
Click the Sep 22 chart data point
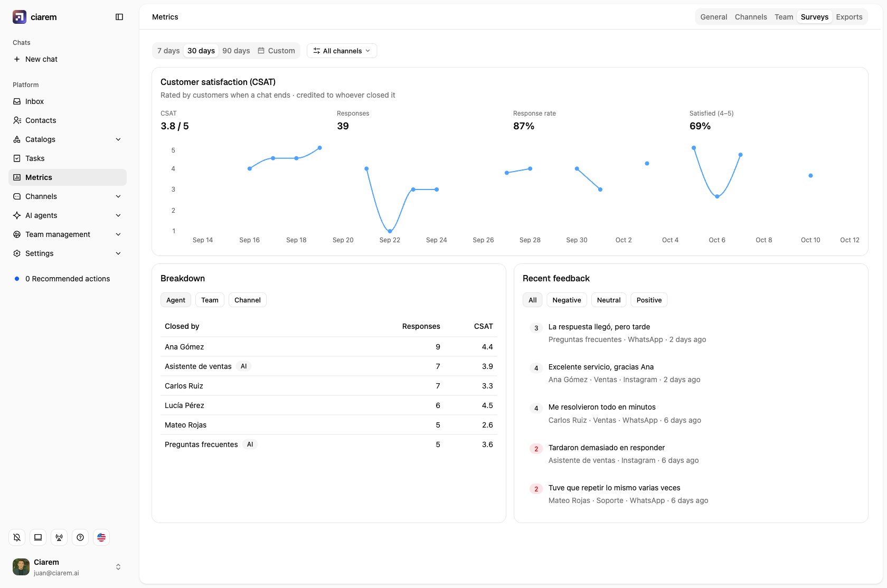pyautogui.click(x=390, y=231)
